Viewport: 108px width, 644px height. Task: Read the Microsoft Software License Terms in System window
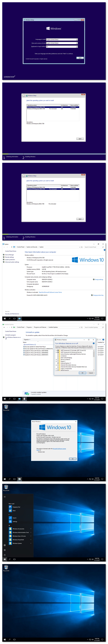(50, 292)
